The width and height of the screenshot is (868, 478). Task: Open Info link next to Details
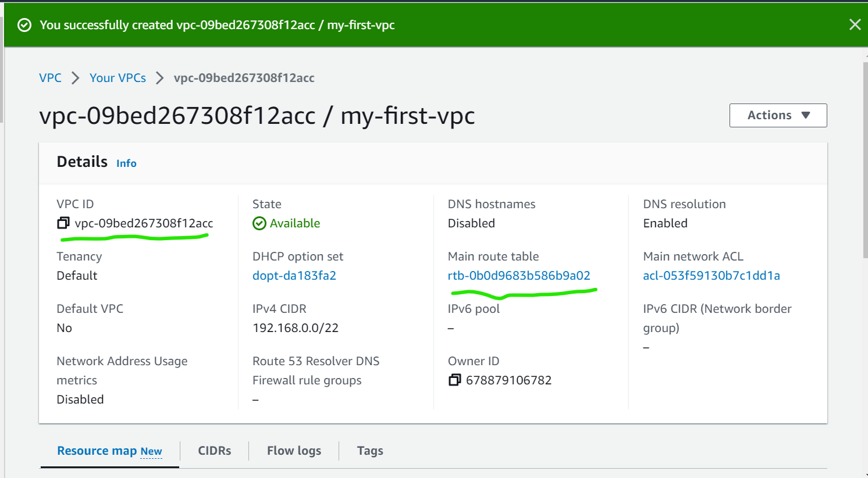tap(126, 163)
